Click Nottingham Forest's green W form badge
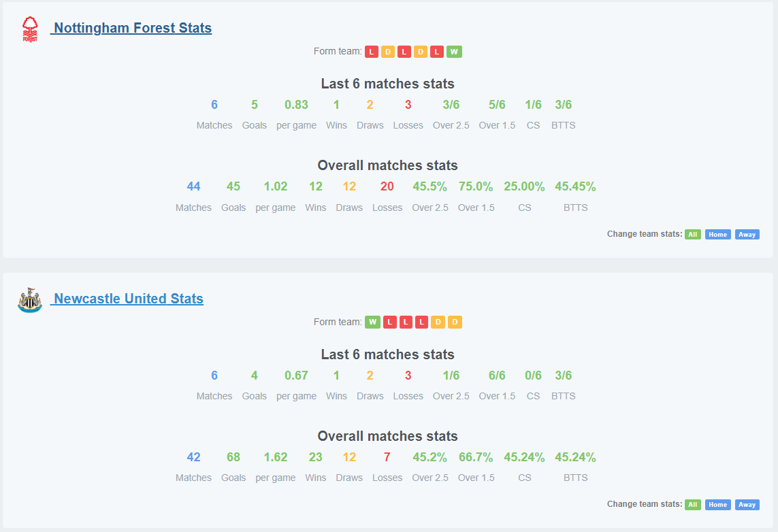 454,52
